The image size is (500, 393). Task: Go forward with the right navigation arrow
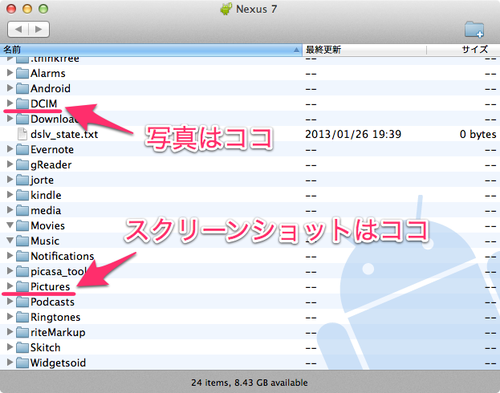[39, 29]
